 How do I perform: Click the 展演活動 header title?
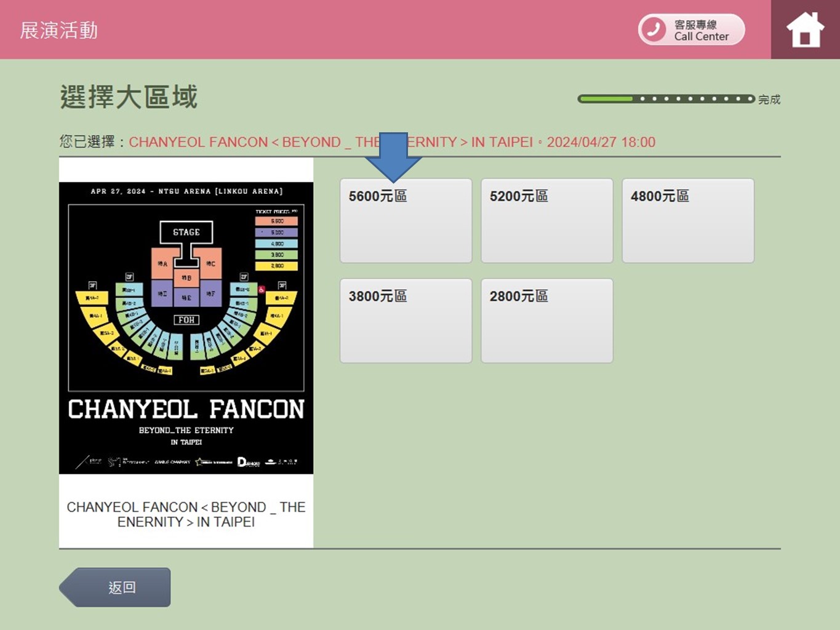tap(59, 30)
